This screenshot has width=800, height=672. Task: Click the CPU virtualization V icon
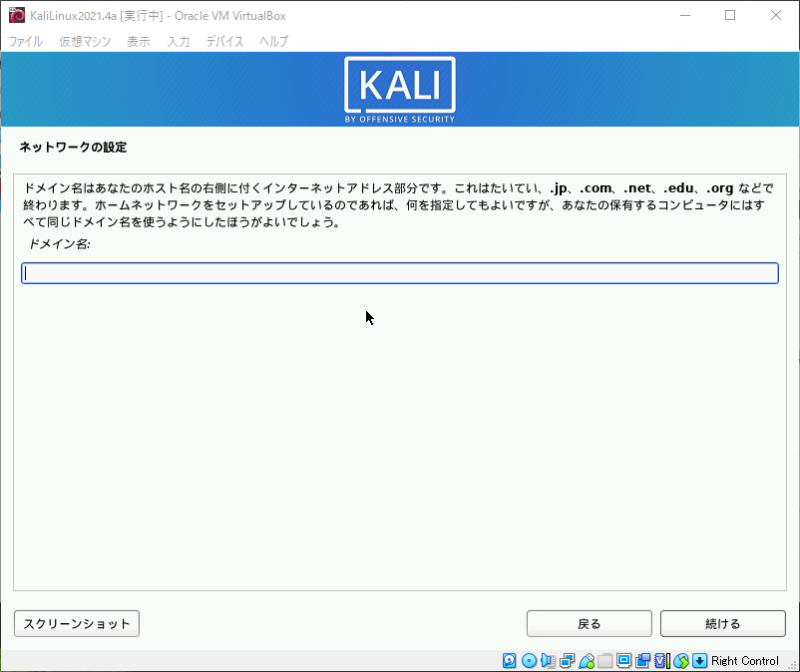(x=661, y=661)
